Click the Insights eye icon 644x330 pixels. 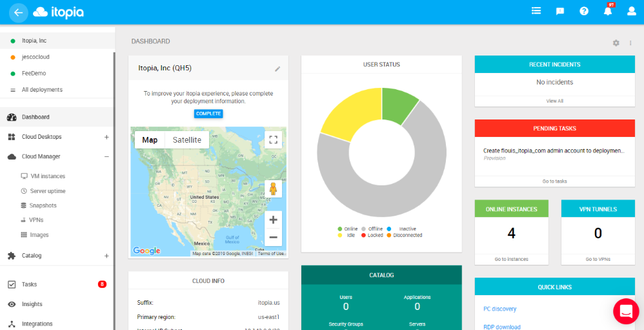pos(12,304)
